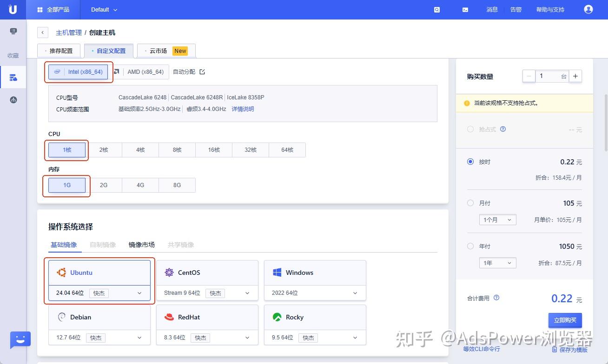This screenshot has height=364, width=608.
Task: Click the UCloud logo icon
Action: (x=13, y=9)
